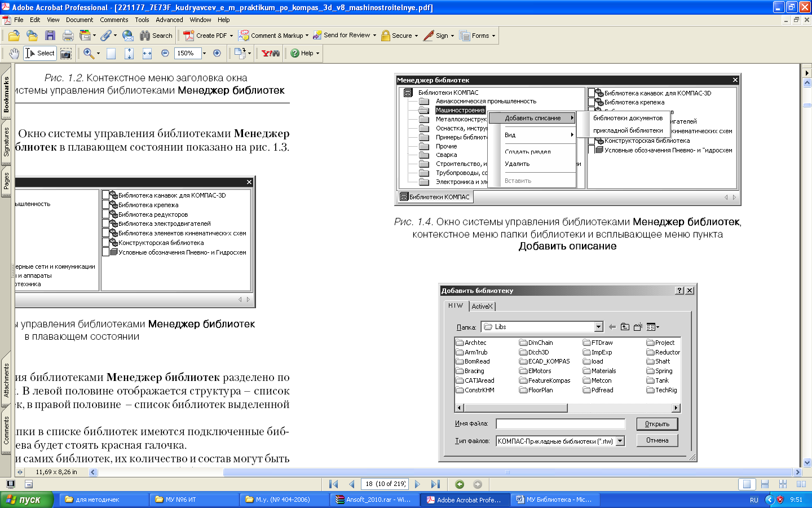The image size is (812, 508).
Task: Switch to Ansoft_2010.rar taskbar window
Action: tap(374, 500)
